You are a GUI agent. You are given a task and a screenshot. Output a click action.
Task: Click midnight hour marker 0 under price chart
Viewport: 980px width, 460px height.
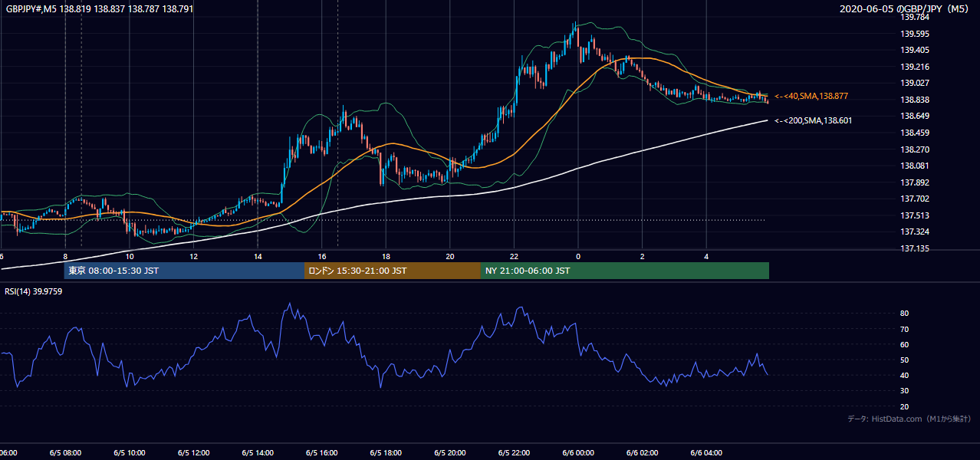point(578,257)
